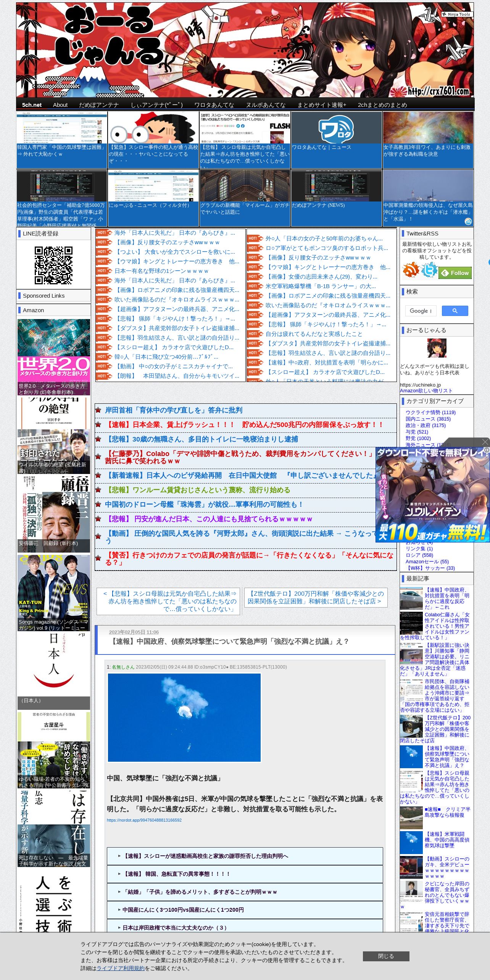Open the HOT item 自分は疲れてるんだなと実感したこと
Image resolution: width=490 pixels, height=980 pixels.
(x=314, y=334)
